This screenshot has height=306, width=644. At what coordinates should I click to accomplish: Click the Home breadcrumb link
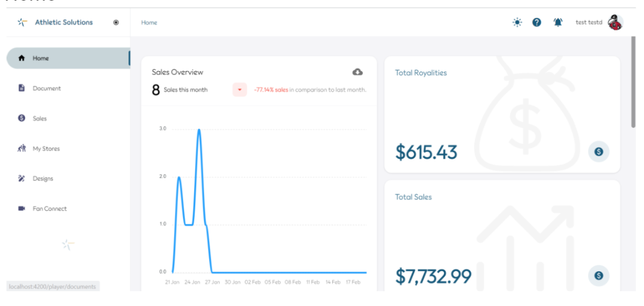[x=149, y=23]
